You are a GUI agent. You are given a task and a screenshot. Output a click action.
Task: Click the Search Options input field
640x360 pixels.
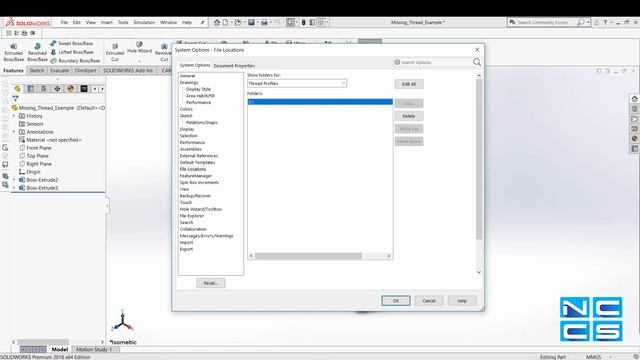point(433,62)
